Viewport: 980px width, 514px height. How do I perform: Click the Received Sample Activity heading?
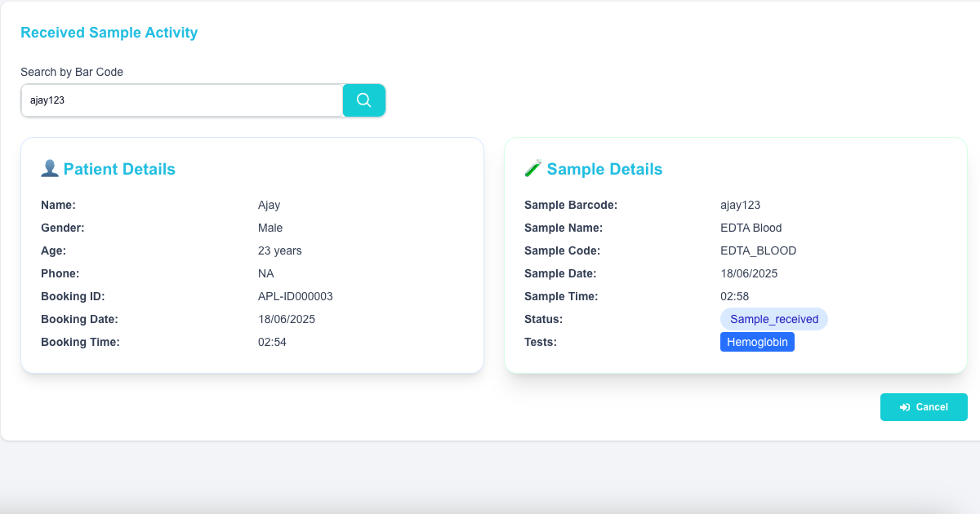point(109,33)
